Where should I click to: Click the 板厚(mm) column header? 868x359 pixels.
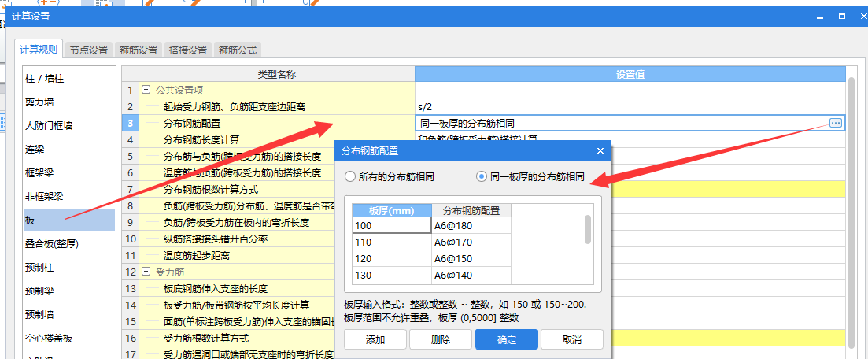pyautogui.click(x=392, y=210)
